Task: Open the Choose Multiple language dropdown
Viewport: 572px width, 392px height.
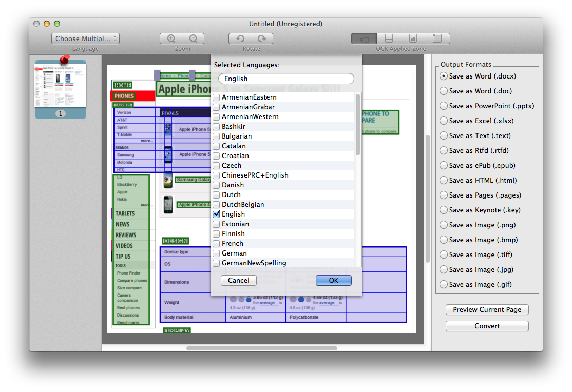Action: (85, 38)
